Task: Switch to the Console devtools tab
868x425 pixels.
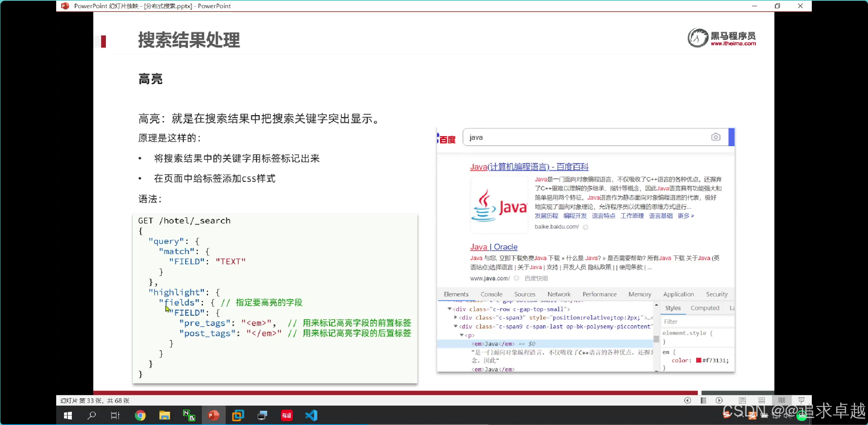Action: coord(491,294)
